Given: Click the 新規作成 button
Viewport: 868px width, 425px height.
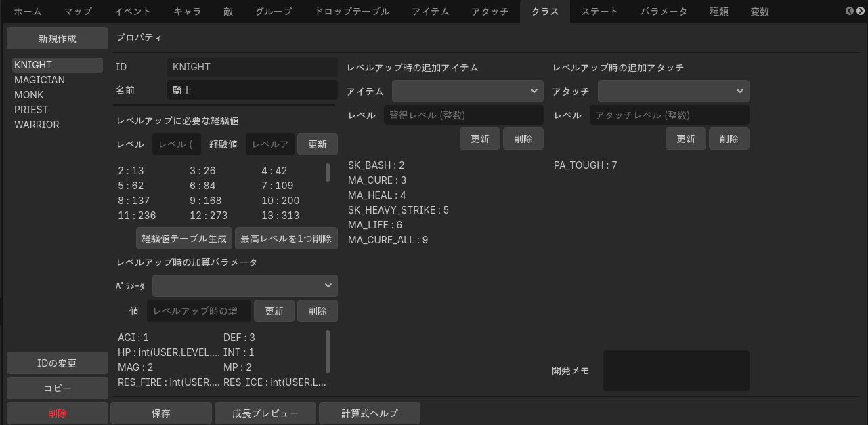Looking at the screenshot, I should click(x=58, y=39).
